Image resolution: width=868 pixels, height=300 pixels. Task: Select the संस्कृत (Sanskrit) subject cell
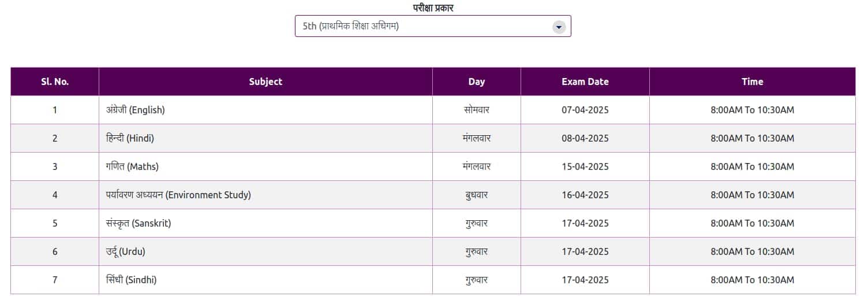tap(265, 223)
